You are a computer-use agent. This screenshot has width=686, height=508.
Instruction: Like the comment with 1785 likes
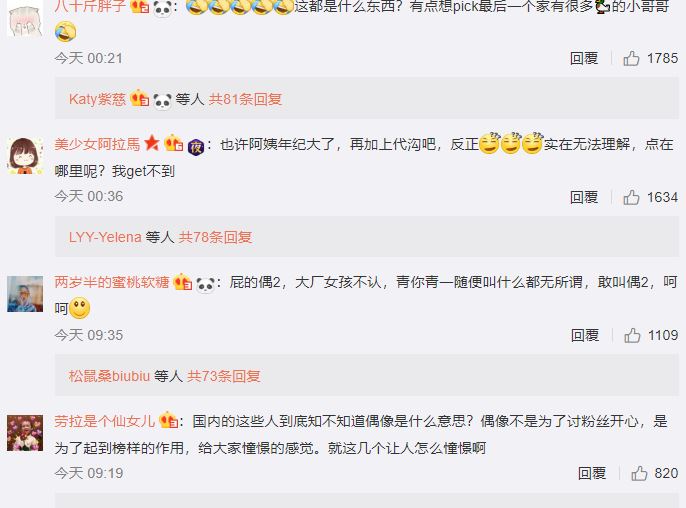(631, 58)
